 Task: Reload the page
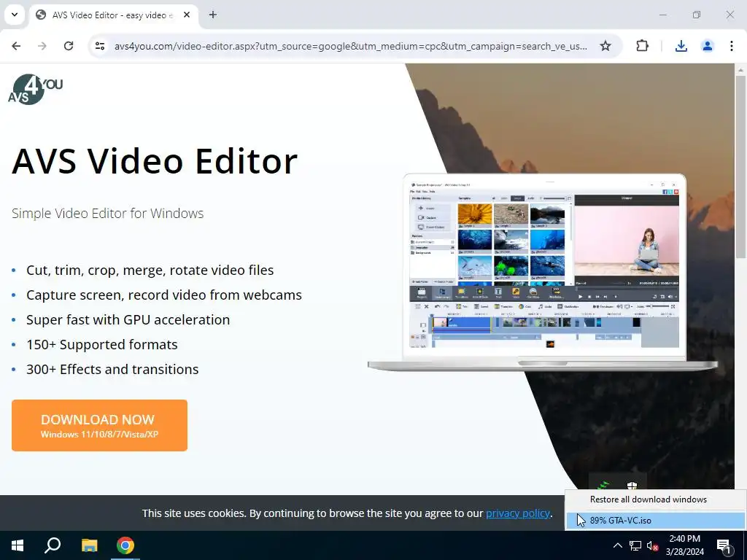click(69, 46)
